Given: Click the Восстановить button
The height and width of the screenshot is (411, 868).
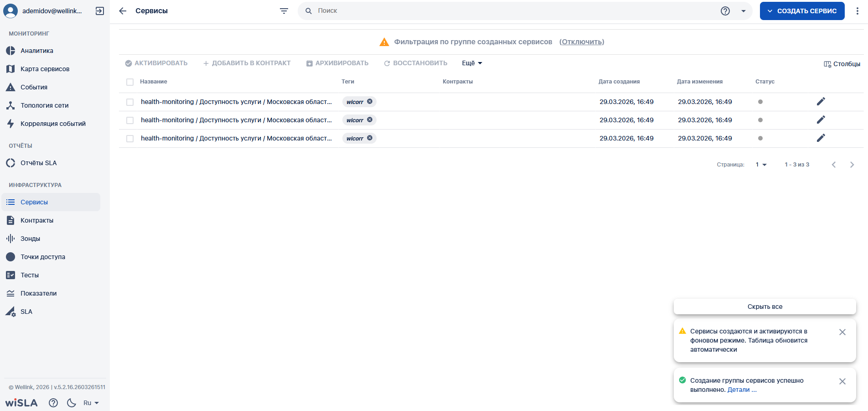Looking at the screenshot, I should coord(416,63).
